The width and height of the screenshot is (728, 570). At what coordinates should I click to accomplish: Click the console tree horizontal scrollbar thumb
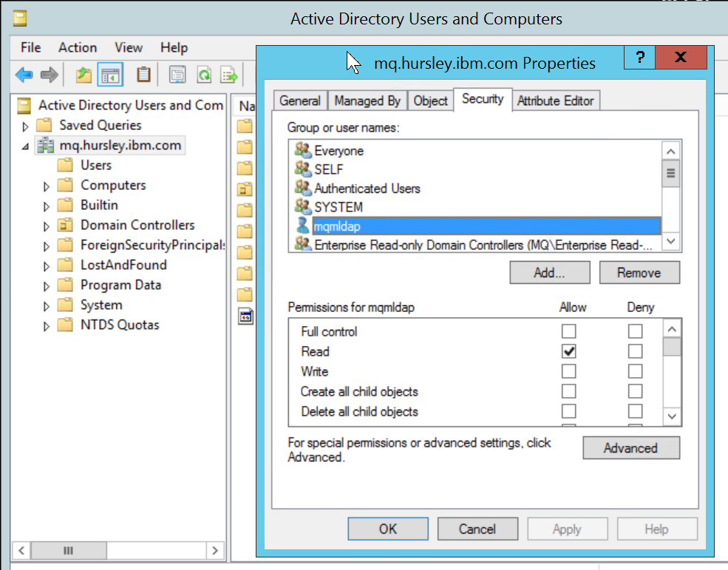point(68,551)
